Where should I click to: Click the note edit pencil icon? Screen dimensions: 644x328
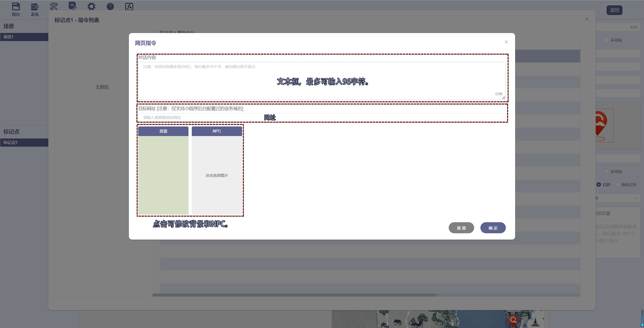coord(72,6)
